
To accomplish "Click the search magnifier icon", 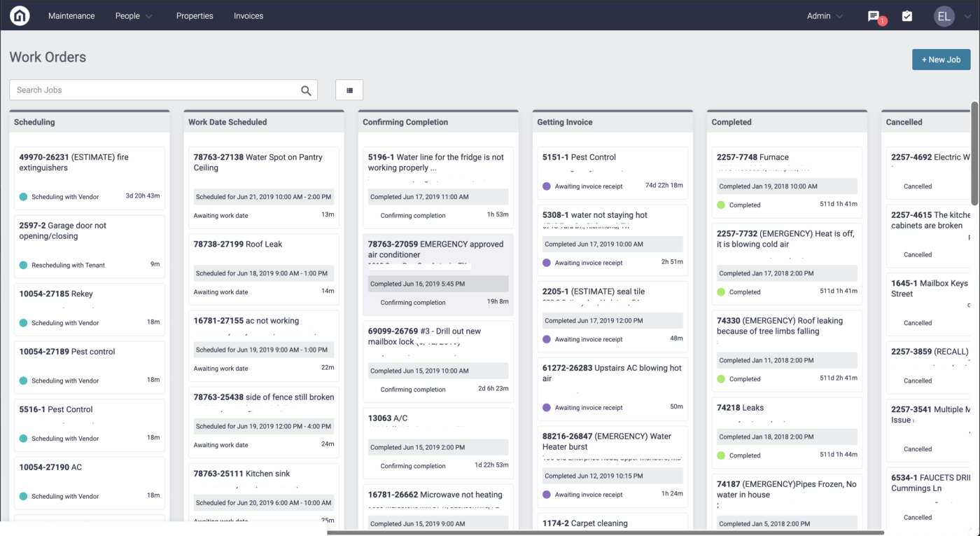I will pyautogui.click(x=306, y=90).
